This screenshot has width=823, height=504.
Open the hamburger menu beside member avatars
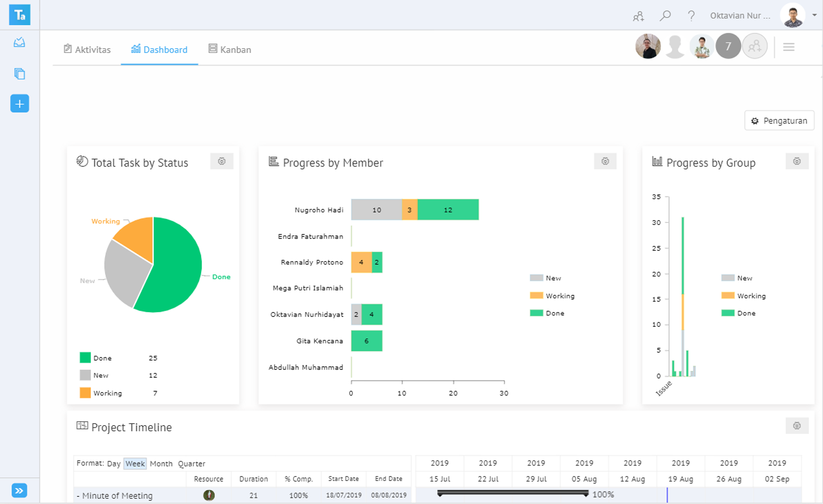tap(789, 47)
